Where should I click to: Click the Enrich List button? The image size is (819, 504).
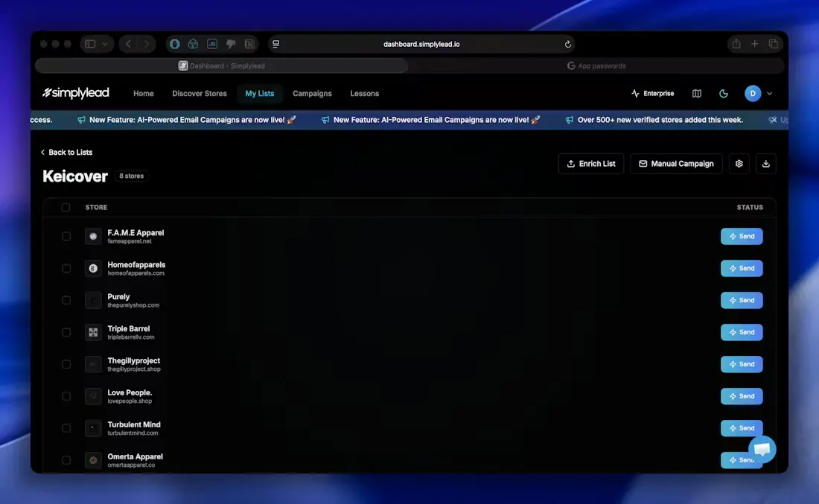[x=590, y=164]
